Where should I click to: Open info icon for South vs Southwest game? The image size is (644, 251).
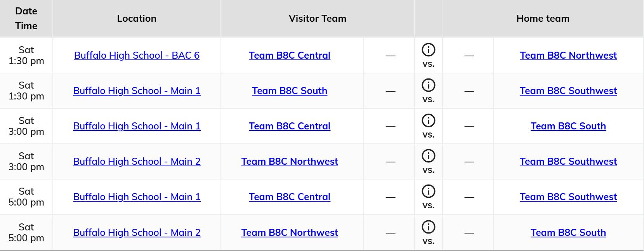pos(428,85)
